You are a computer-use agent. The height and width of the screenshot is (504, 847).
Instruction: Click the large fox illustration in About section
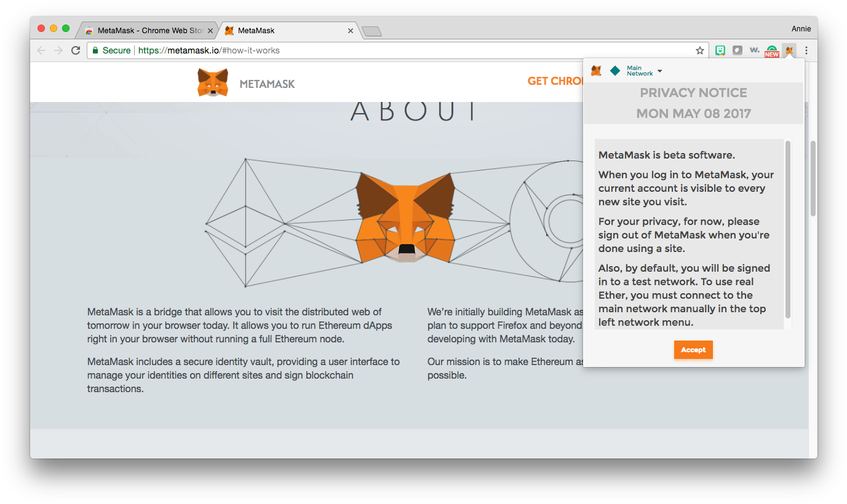(x=405, y=218)
